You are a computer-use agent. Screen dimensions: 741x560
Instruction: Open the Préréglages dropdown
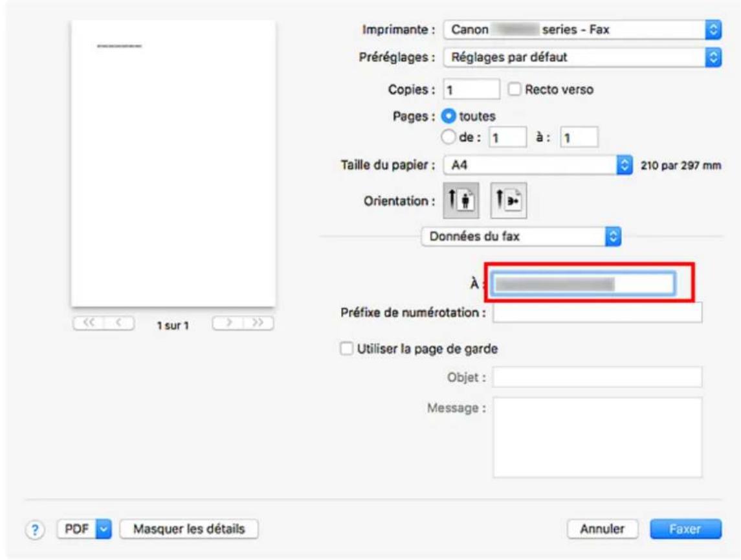click(x=582, y=57)
